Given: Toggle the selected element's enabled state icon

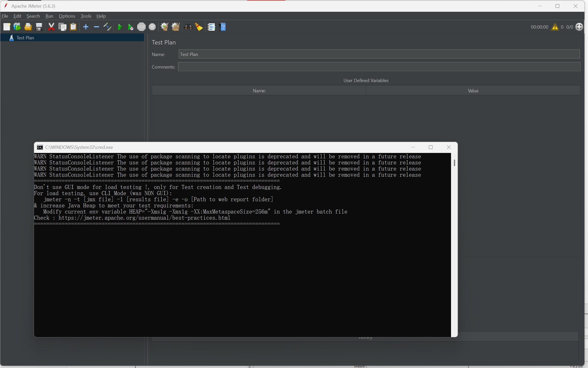Looking at the screenshot, I should click(107, 27).
